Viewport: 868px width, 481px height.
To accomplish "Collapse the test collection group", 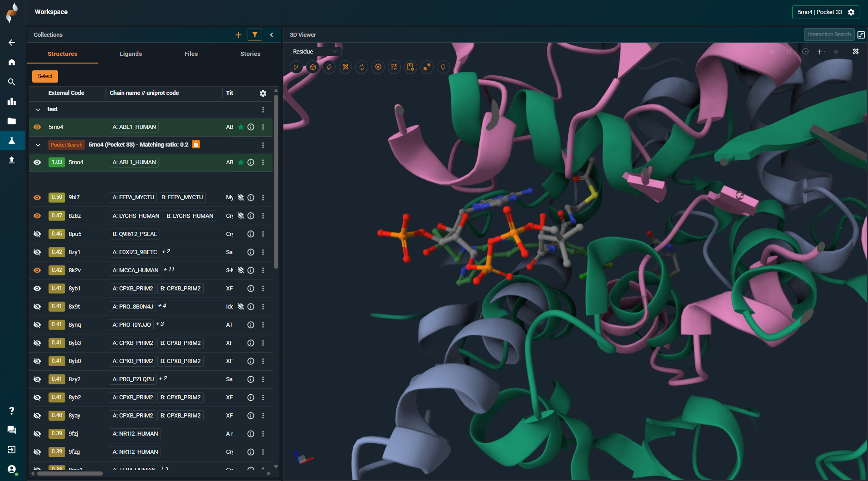I will [38, 109].
